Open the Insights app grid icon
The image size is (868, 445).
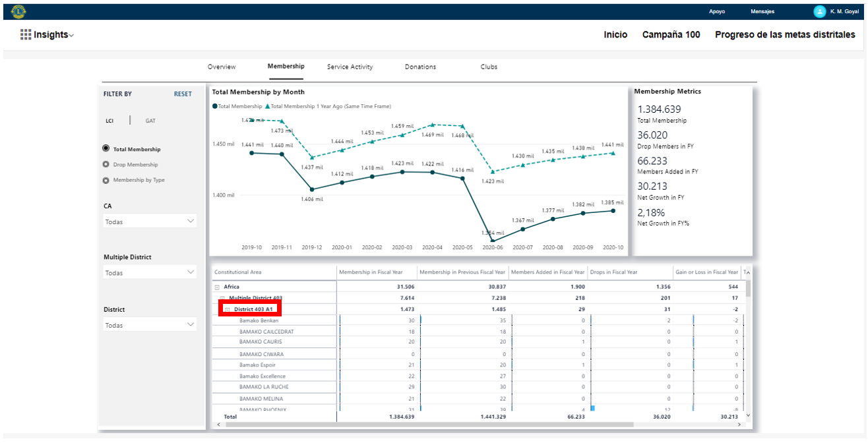click(26, 35)
